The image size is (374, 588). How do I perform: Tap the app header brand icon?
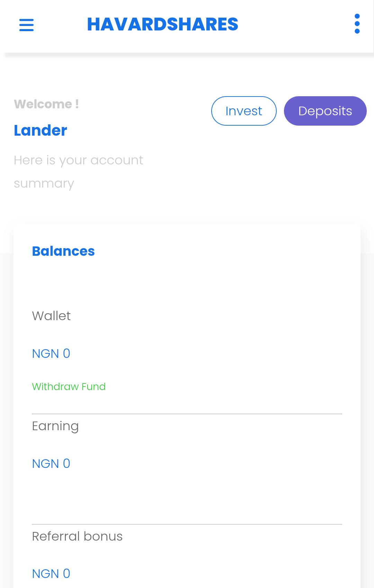tap(163, 24)
